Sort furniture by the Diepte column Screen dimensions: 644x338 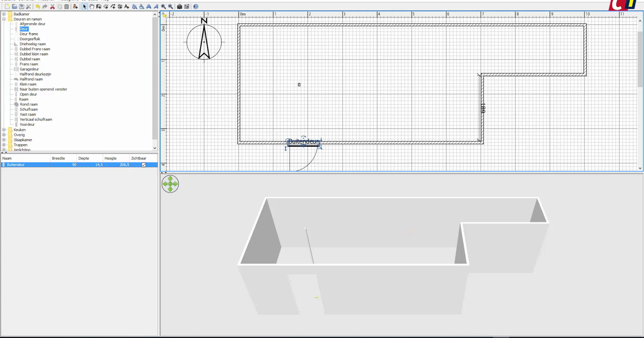[90, 158]
